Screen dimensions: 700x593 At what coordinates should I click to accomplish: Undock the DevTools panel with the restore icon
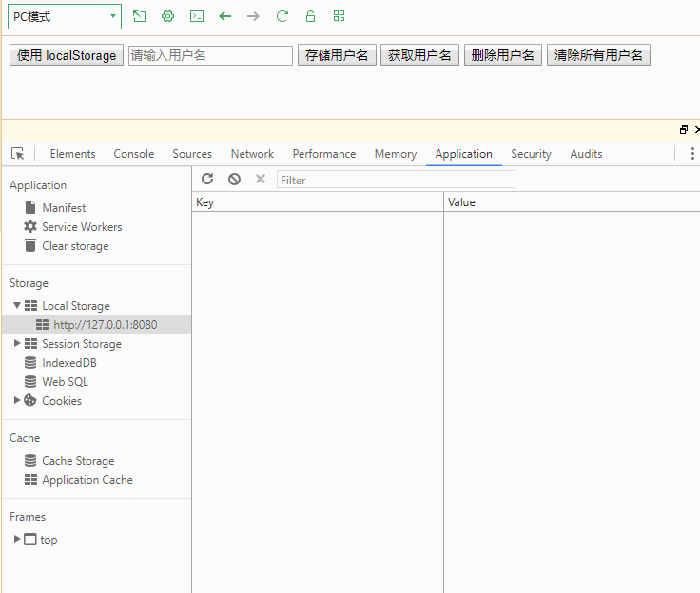684,130
